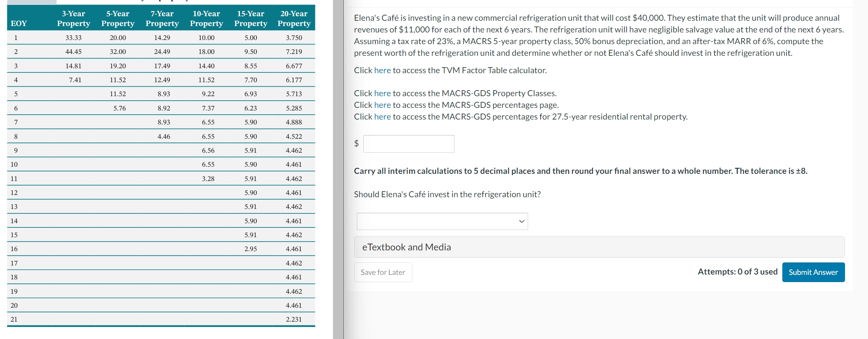The width and height of the screenshot is (868, 339).
Task: Select the 5.76 cell in the table
Action: [120, 108]
